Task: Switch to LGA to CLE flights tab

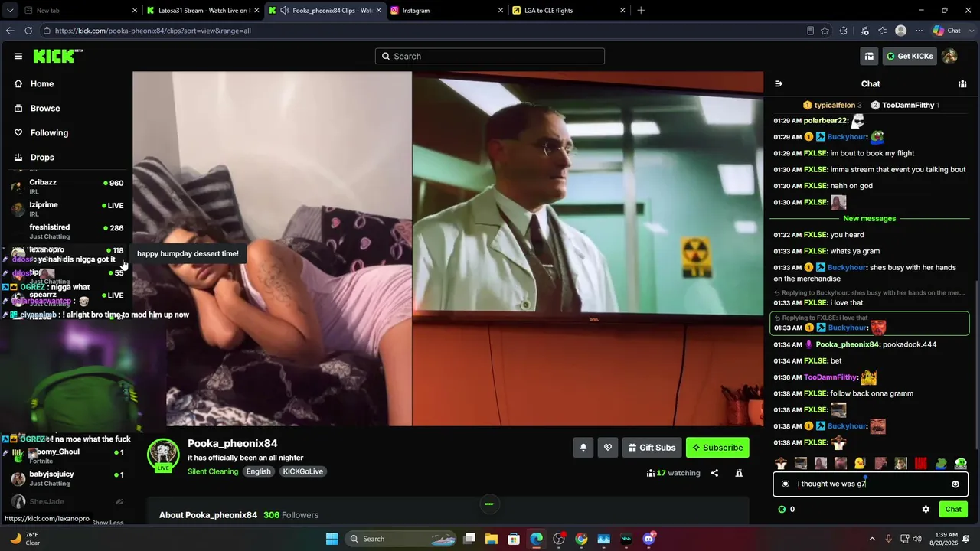Action: coord(568,11)
